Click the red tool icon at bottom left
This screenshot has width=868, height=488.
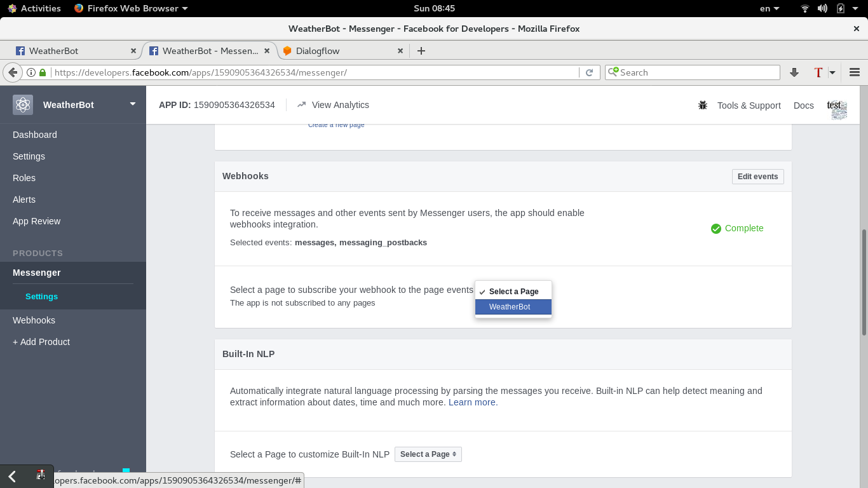coord(41,475)
